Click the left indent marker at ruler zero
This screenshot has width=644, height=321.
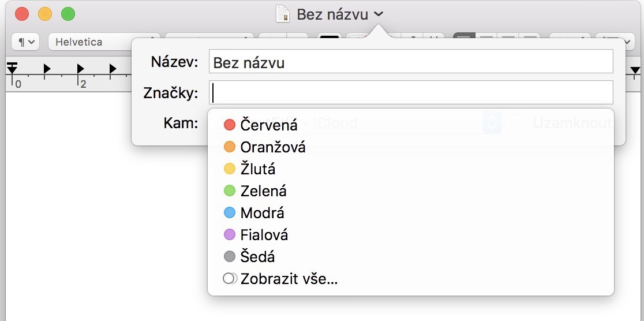point(12,69)
